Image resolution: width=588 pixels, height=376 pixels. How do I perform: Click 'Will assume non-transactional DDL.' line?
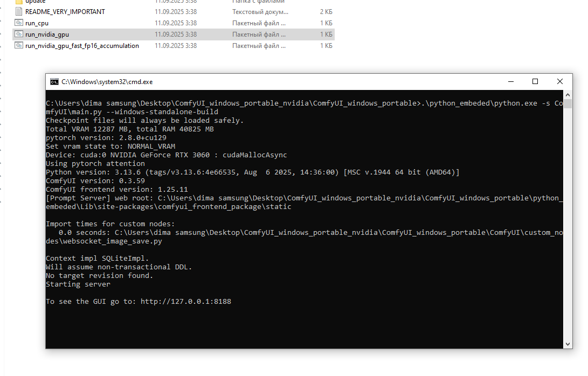[119, 267]
